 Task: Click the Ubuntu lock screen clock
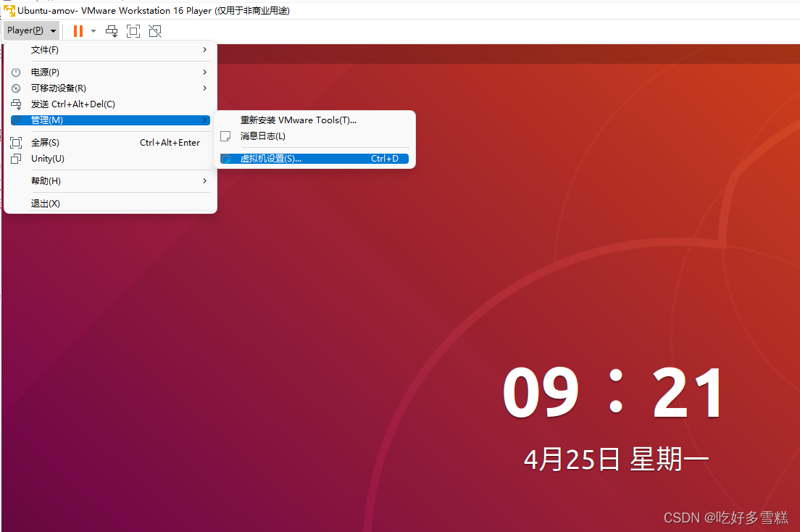pyautogui.click(x=613, y=391)
